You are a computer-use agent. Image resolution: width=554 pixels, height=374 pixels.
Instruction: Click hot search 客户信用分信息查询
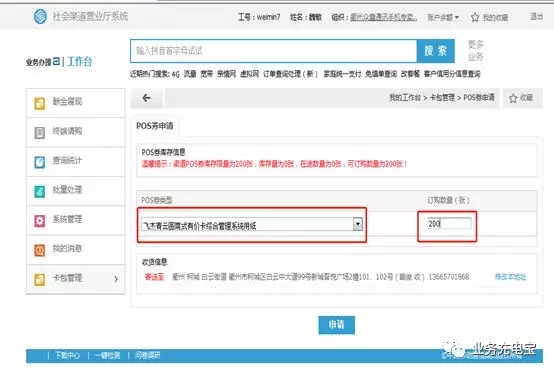coord(452,74)
